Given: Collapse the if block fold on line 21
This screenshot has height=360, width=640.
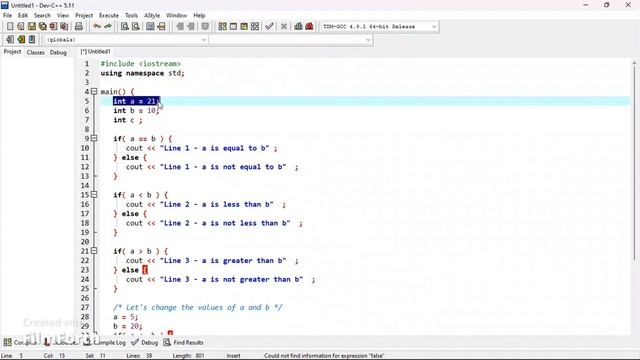Looking at the screenshot, I should click(94, 251).
